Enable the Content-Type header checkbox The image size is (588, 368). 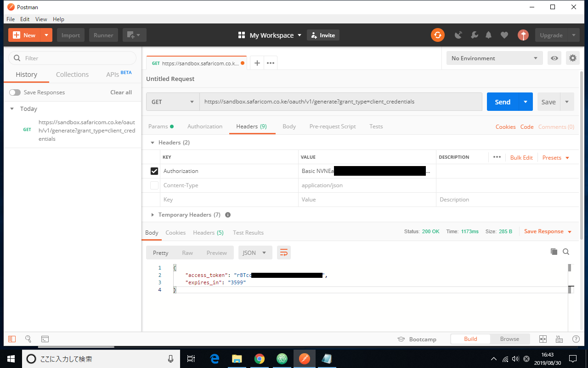pyautogui.click(x=154, y=185)
